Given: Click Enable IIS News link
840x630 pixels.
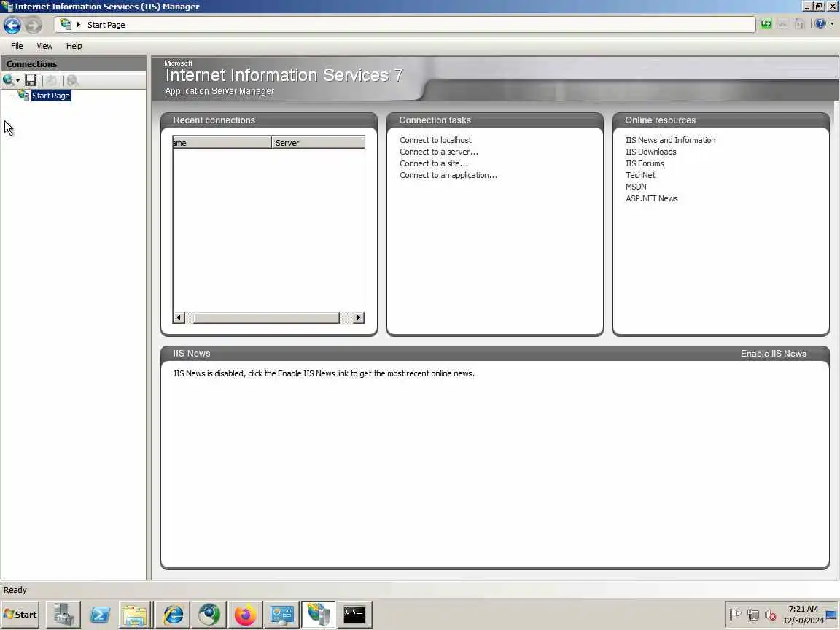Looking at the screenshot, I should (773, 354).
